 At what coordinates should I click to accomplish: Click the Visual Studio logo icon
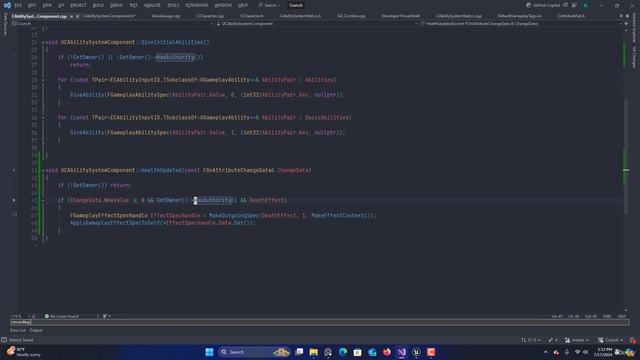[7, 5]
